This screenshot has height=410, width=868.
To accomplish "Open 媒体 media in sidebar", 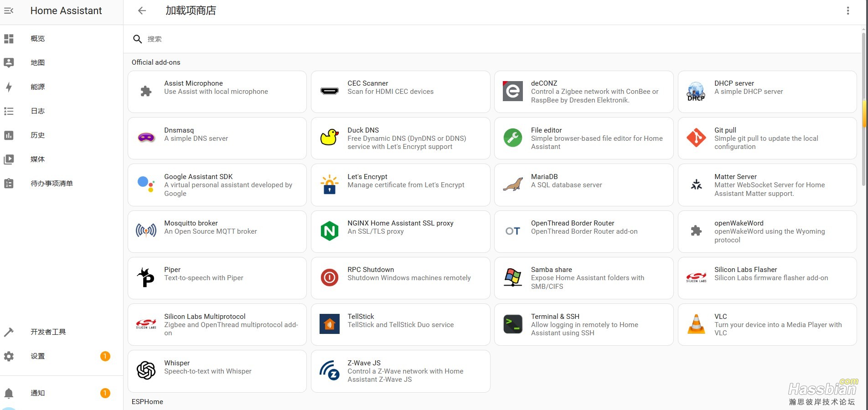I will pos(62,159).
